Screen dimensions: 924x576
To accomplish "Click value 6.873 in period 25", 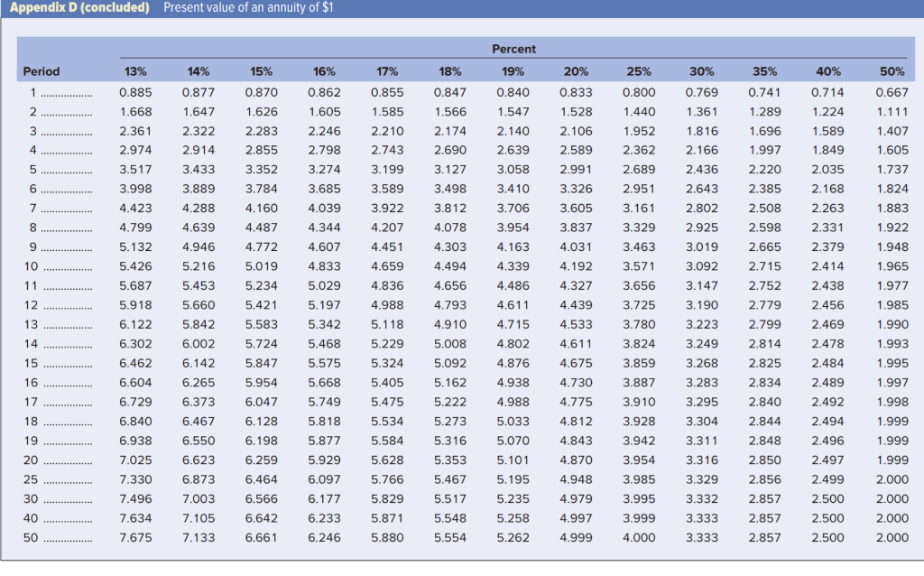I will coord(199,480).
